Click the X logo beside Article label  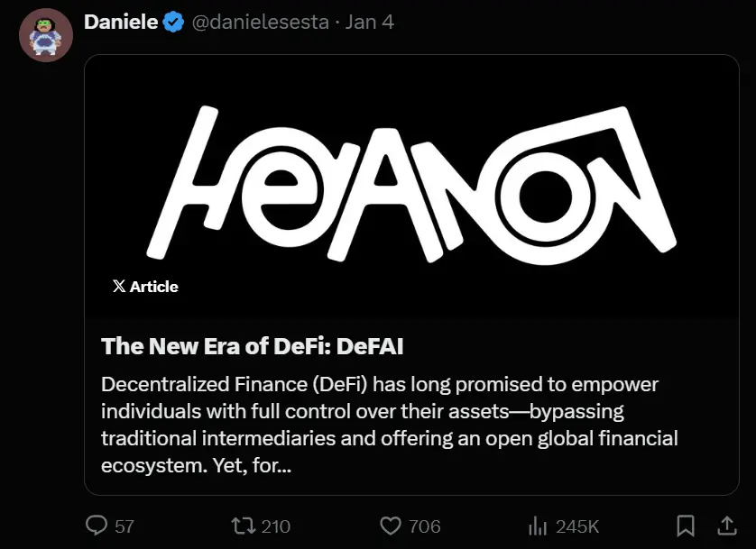tap(119, 287)
